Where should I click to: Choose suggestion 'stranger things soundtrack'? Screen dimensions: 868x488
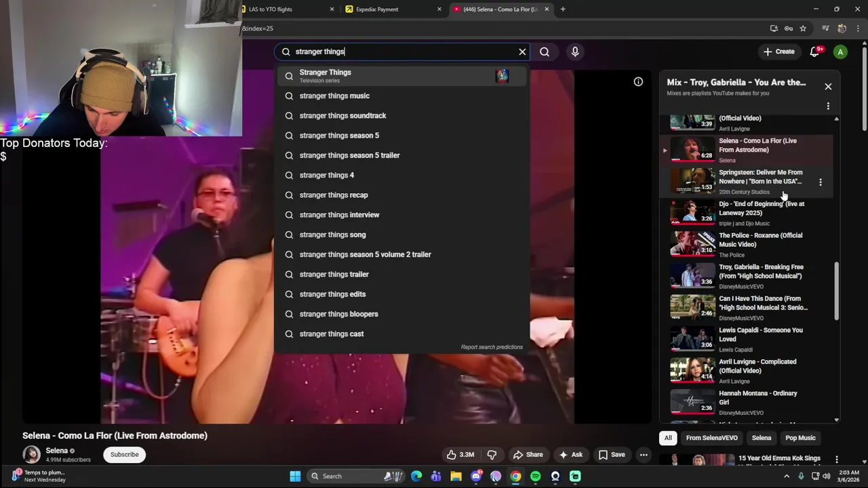click(x=401, y=115)
